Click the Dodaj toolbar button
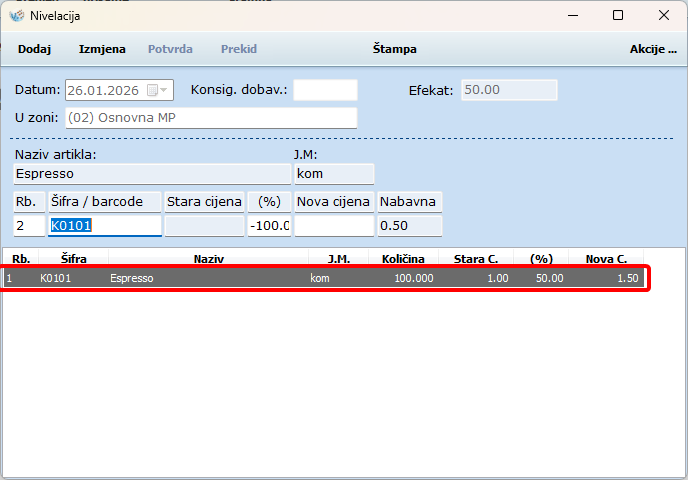Screen dimensions: 688x480 tap(34, 49)
